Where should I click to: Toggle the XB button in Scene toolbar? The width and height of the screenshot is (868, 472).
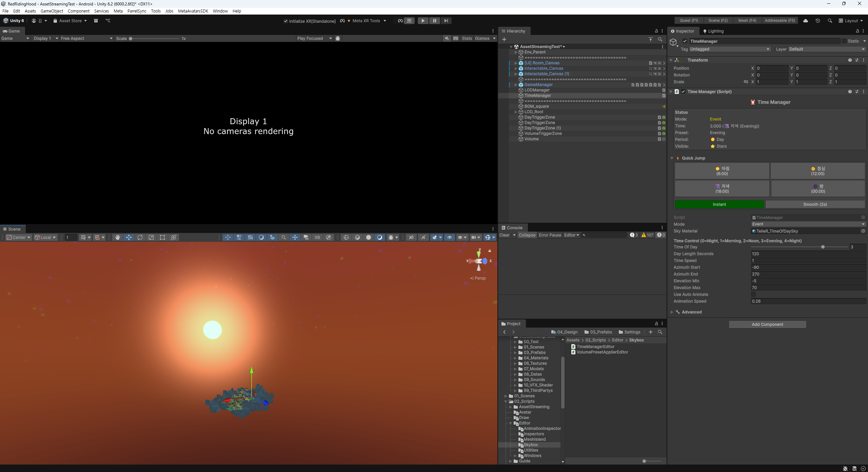click(x=317, y=237)
